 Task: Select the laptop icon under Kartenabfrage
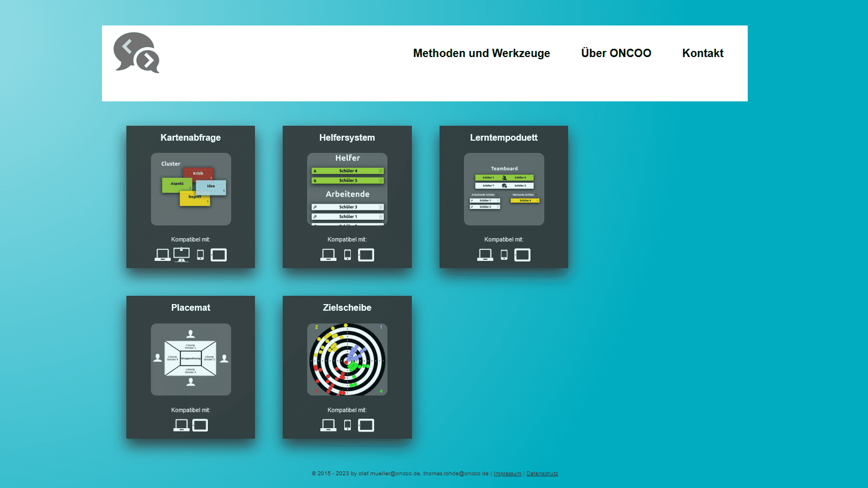pyautogui.click(x=162, y=254)
